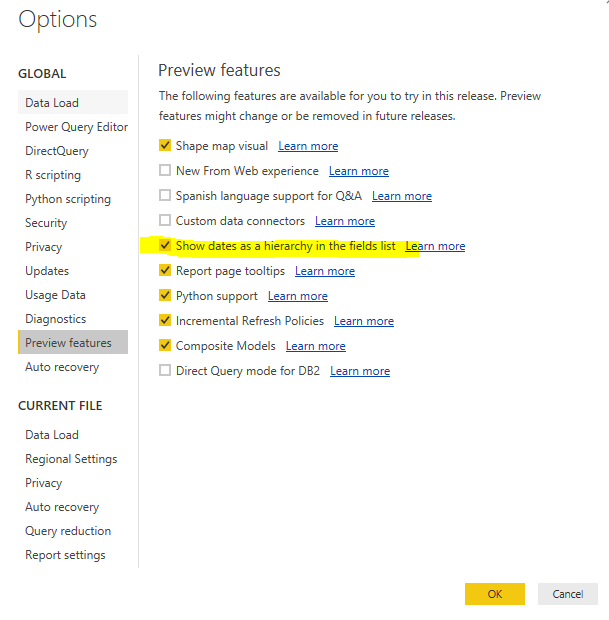Toggle Show dates as a hierarchy checkbox
609x620 pixels.
165,245
